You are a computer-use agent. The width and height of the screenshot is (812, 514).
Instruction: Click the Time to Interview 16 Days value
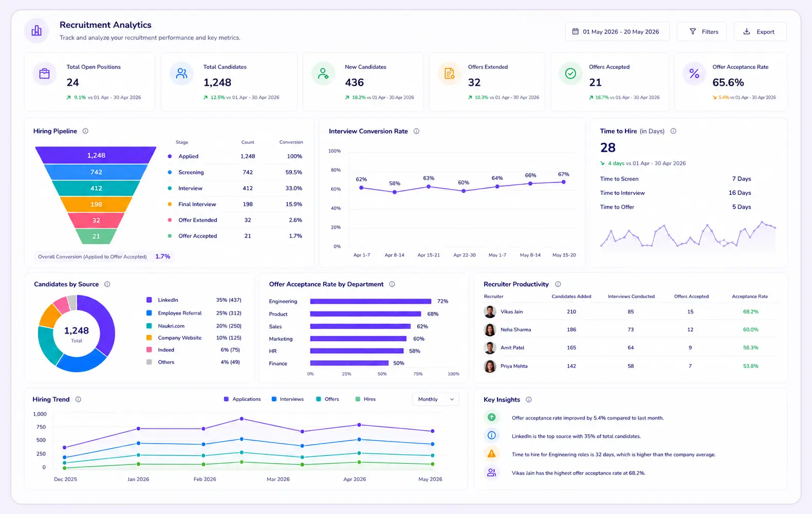[740, 193]
